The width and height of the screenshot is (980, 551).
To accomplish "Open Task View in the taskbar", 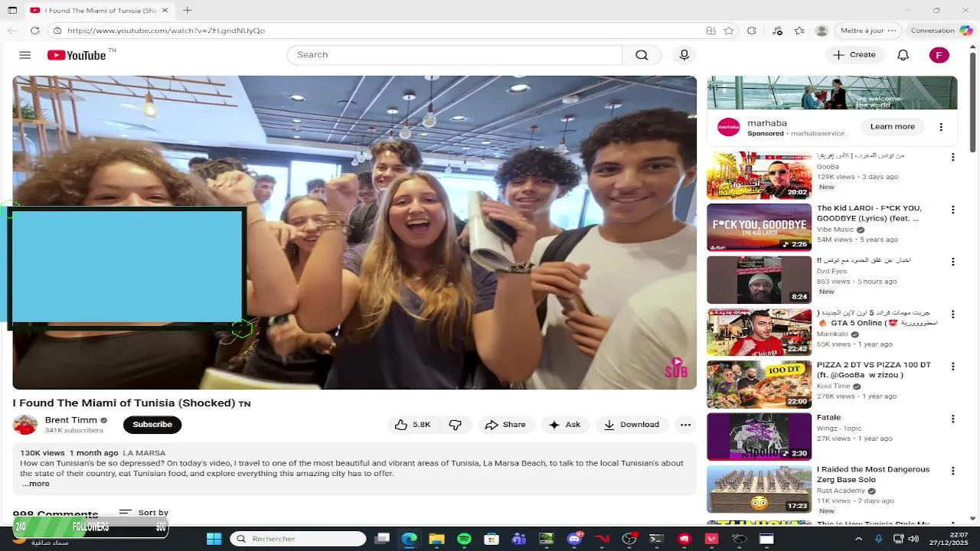I will pyautogui.click(x=382, y=539).
